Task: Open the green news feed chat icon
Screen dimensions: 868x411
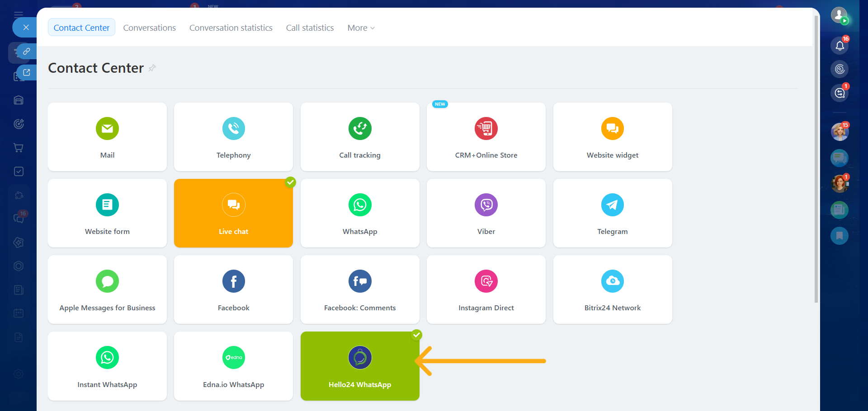Action: tap(840, 210)
